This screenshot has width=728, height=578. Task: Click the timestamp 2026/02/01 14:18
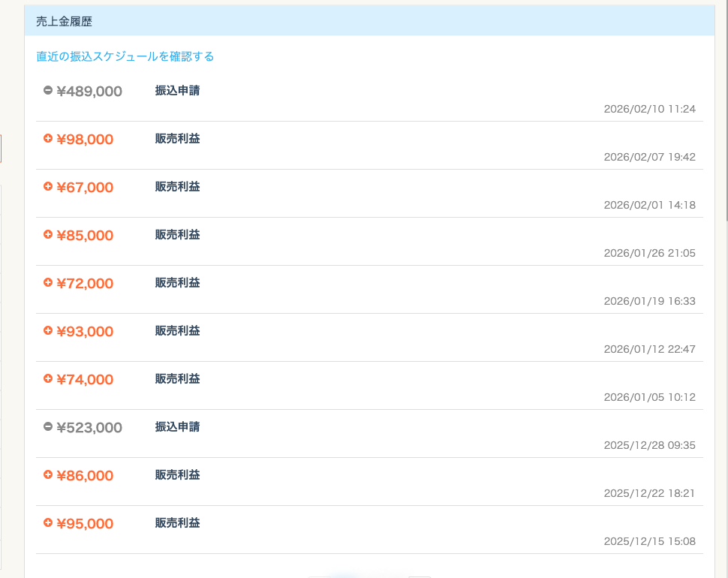click(649, 205)
